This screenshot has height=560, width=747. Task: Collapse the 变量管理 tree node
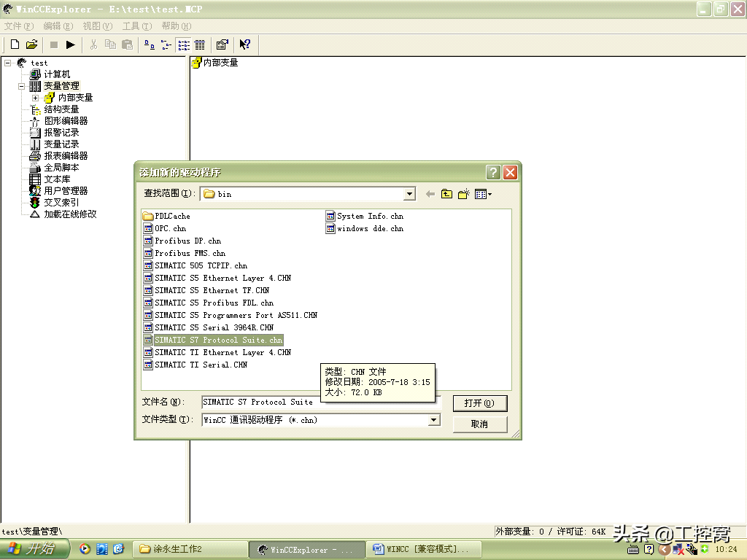(x=22, y=86)
